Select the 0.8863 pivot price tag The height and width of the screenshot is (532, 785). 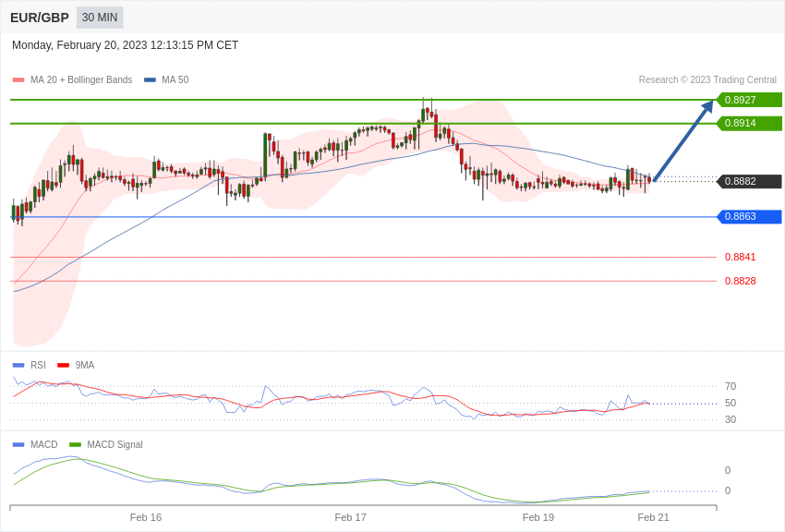[x=749, y=217]
